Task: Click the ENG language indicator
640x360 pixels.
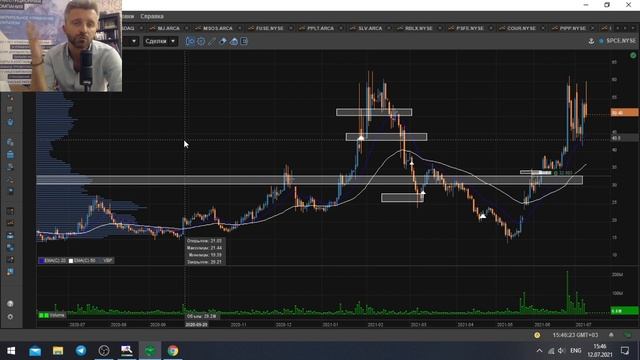Action: point(576,351)
